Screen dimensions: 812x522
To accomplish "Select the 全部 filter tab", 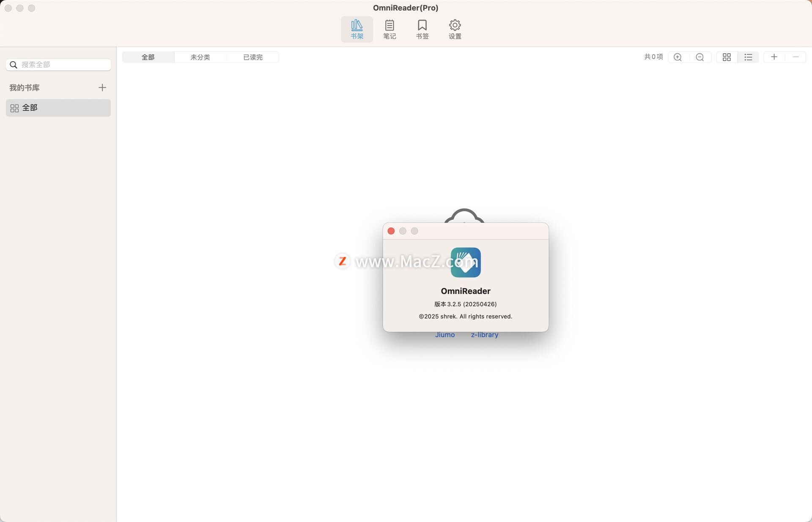I will (x=148, y=57).
